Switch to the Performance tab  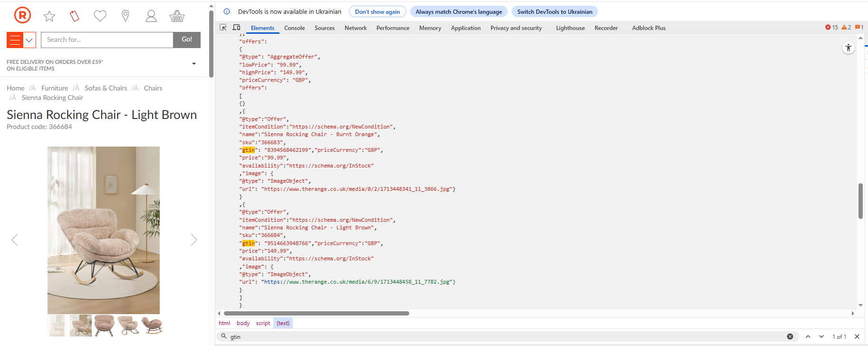[393, 28]
